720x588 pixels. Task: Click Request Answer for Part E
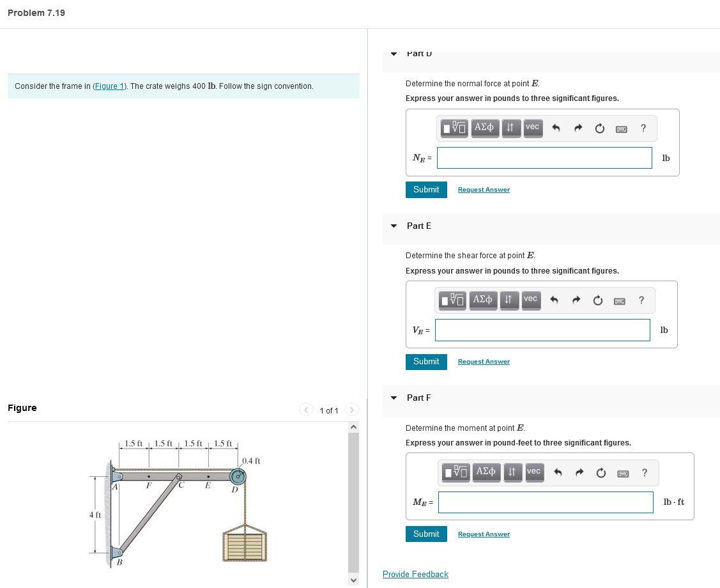point(484,361)
